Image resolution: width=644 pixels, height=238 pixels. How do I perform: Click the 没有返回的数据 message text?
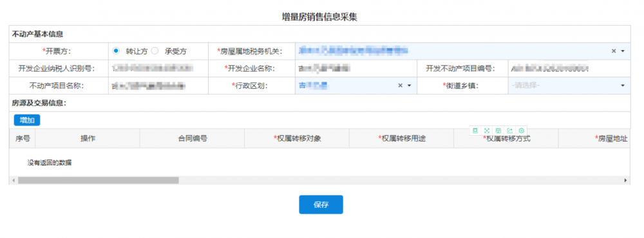click(x=50, y=163)
